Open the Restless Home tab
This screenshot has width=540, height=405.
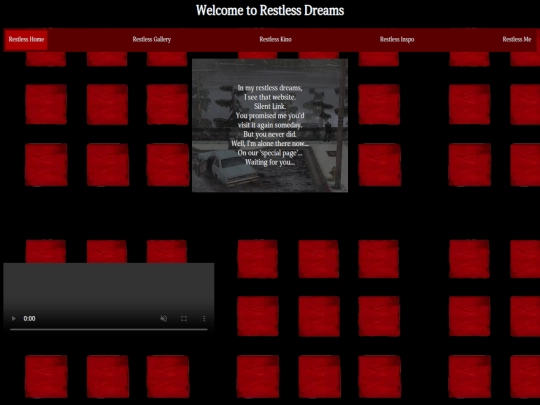pyautogui.click(x=26, y=40)
